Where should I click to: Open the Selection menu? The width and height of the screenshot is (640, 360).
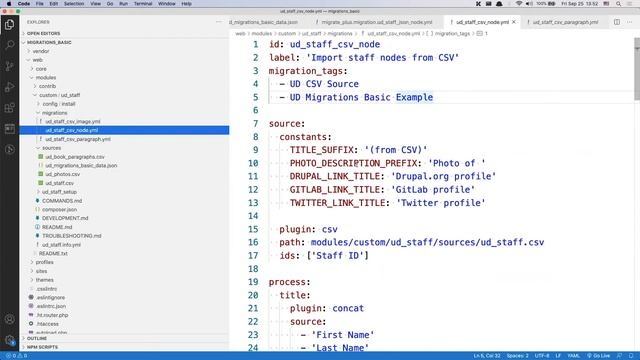[x=74, y=4]
